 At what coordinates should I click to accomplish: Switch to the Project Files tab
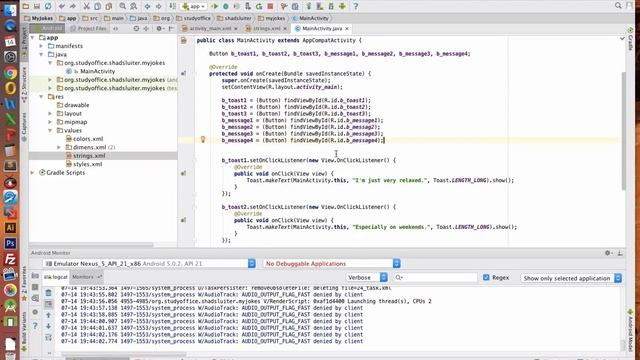pos(88,29)
